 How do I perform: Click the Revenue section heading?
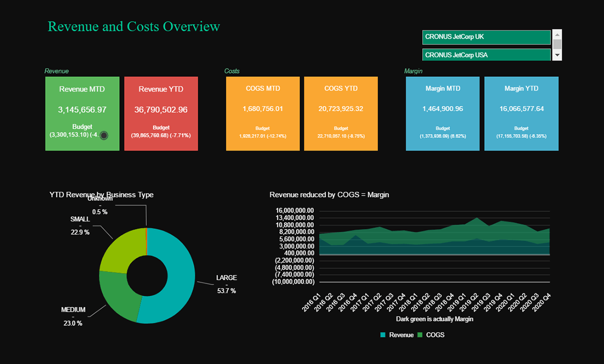(57, 71)
